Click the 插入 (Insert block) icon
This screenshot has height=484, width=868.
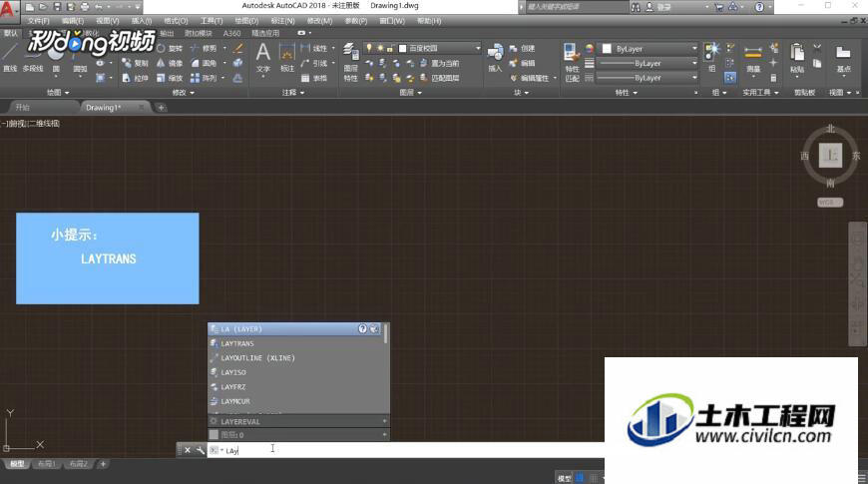click(495, 59)
